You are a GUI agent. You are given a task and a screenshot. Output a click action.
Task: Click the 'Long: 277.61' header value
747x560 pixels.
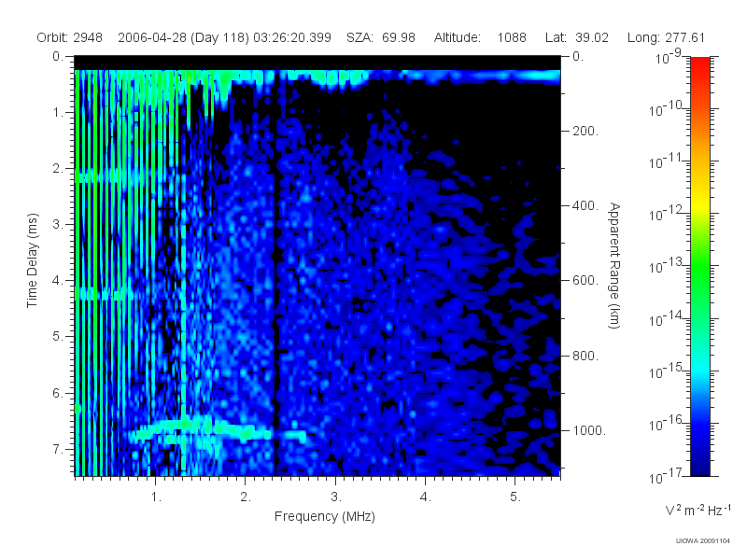(x=666, y=37)
